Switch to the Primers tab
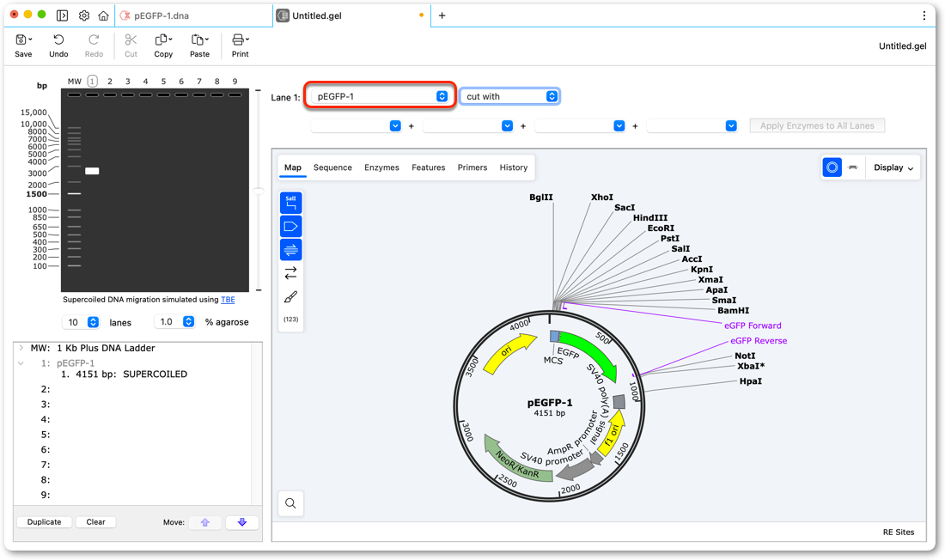This screenshot has width=945, height=560. 472,167
